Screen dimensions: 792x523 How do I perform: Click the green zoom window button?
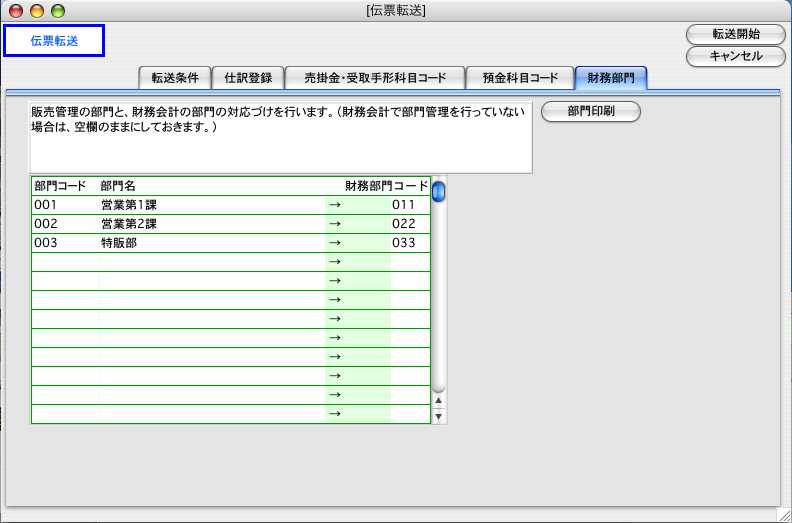click(57, 11)
